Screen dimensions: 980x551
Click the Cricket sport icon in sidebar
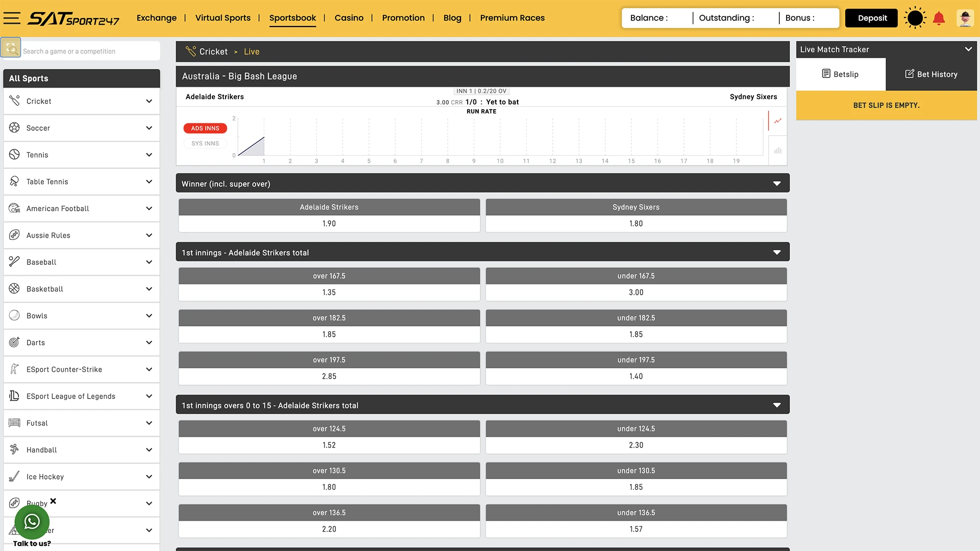click(x=14, y=101)
